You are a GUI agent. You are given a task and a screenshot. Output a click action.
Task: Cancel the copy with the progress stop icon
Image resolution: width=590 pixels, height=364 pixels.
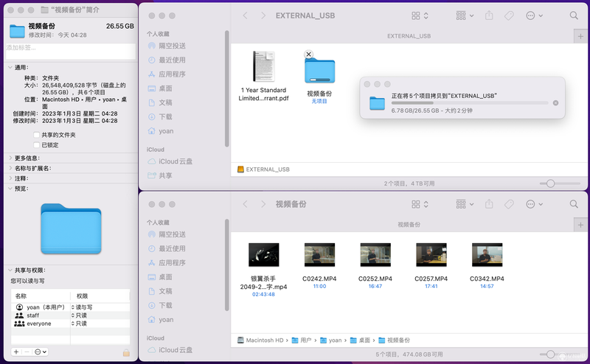pos(555,103)
